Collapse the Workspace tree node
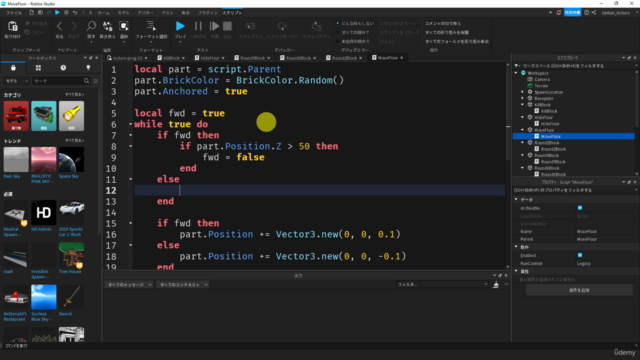The image size is (640, 360). click(517, 73)
